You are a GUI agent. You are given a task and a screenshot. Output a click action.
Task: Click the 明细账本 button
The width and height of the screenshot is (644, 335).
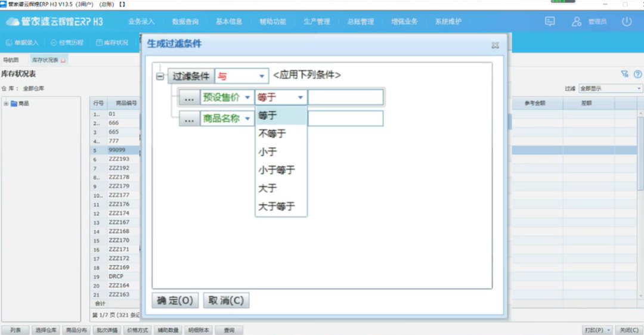tap(199, 330)
